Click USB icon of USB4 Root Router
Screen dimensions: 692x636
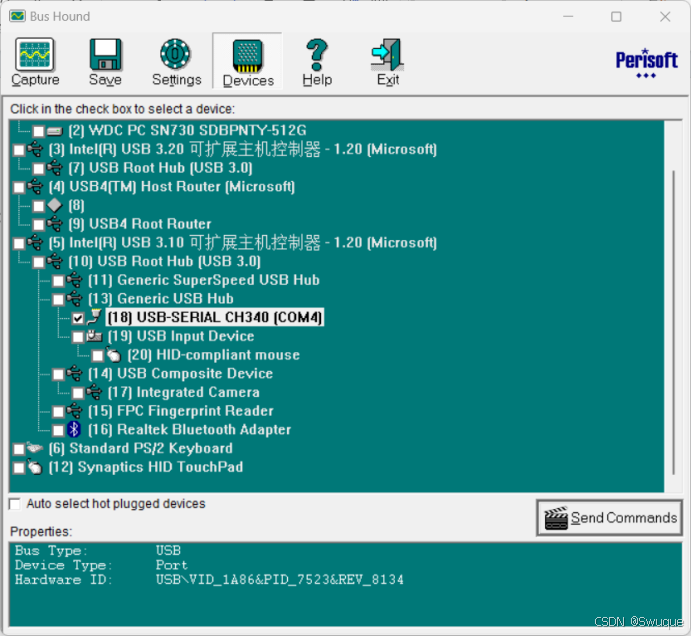(55, 224)
